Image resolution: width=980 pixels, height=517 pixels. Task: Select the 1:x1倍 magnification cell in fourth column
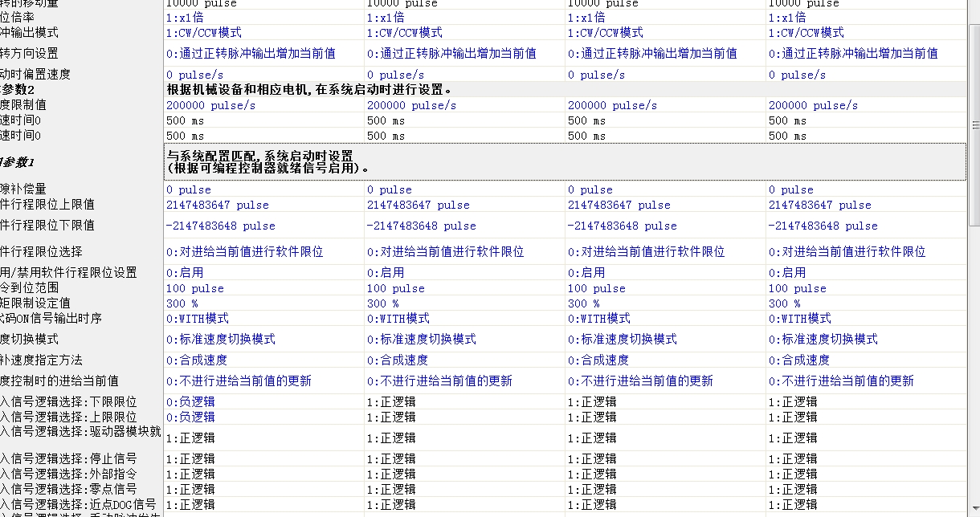pyautogui.click(x=787, y=17)
